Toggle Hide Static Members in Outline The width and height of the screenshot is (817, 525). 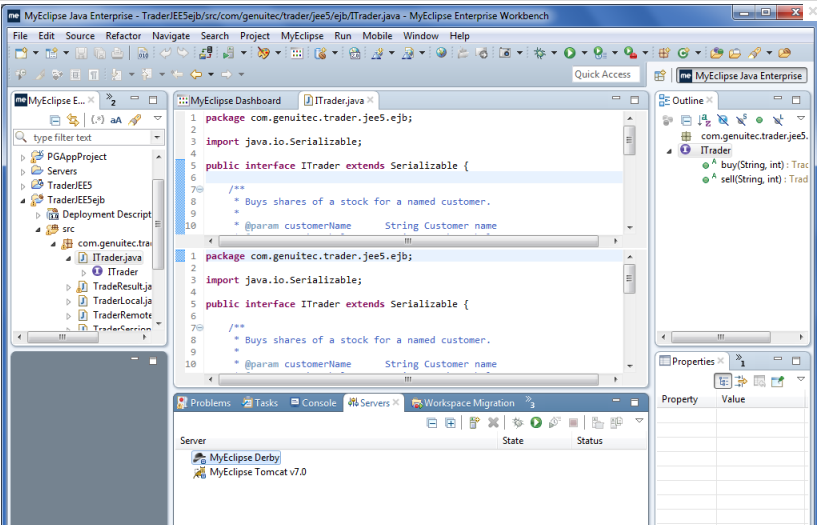click(741, 119)
